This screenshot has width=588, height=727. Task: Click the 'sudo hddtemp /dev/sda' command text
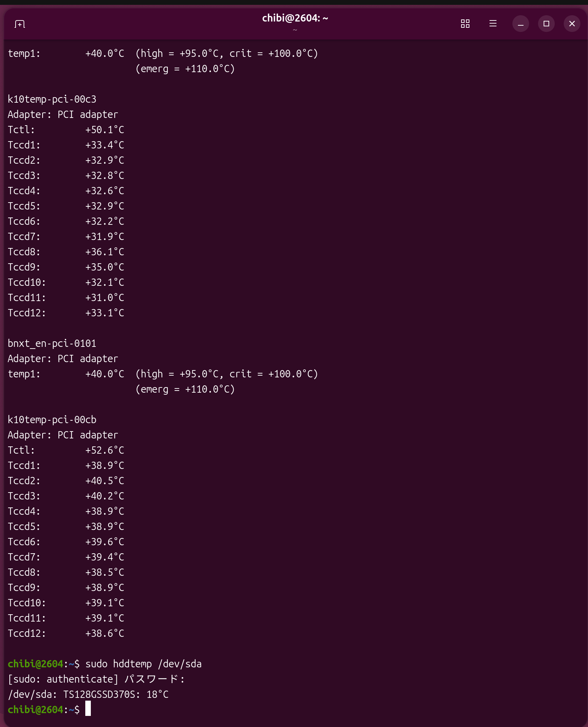coord(143,664)
